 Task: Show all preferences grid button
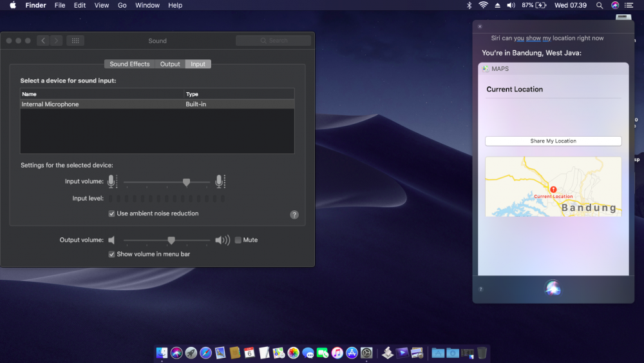(75, 41)
